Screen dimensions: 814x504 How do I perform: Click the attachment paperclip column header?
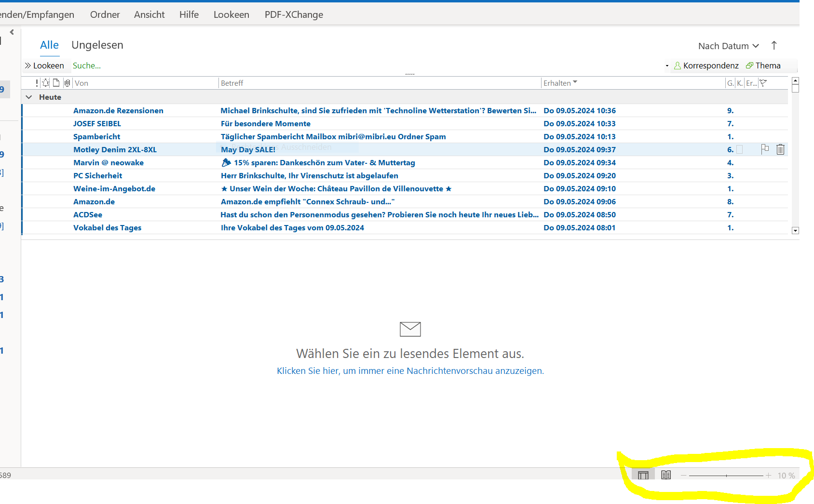(x=67, y=83)
